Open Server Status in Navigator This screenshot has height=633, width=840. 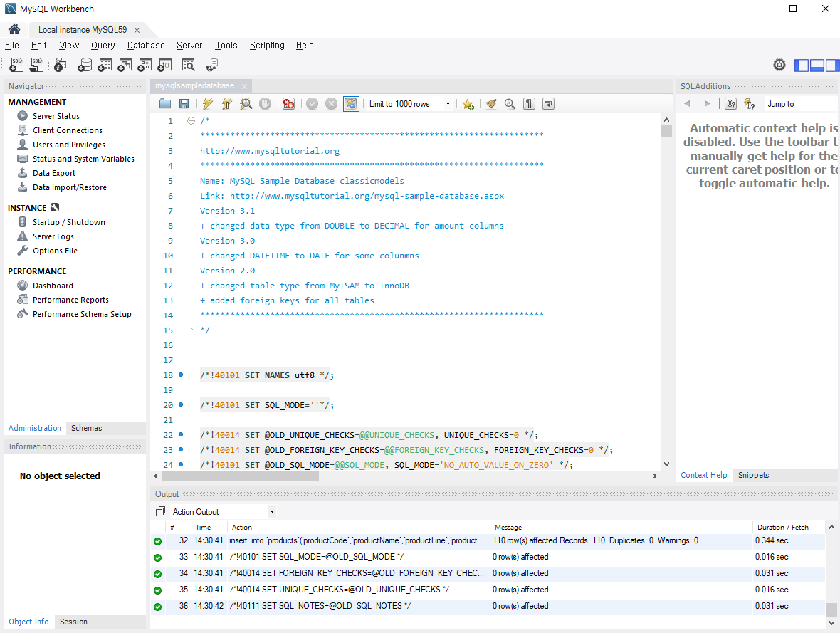point(56,116)
